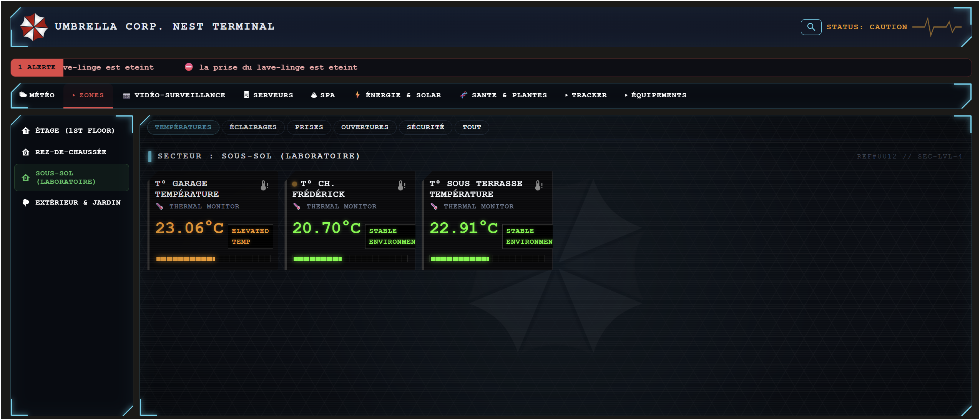Click Thermal Monitor thermometer icon on Ch. Frédérick card

[x=297, y=206]
